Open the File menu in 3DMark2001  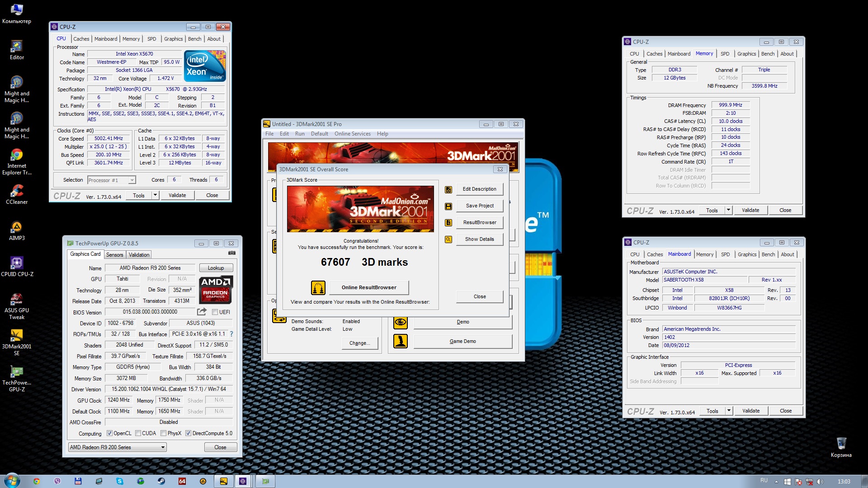click(x=269, y=134)
